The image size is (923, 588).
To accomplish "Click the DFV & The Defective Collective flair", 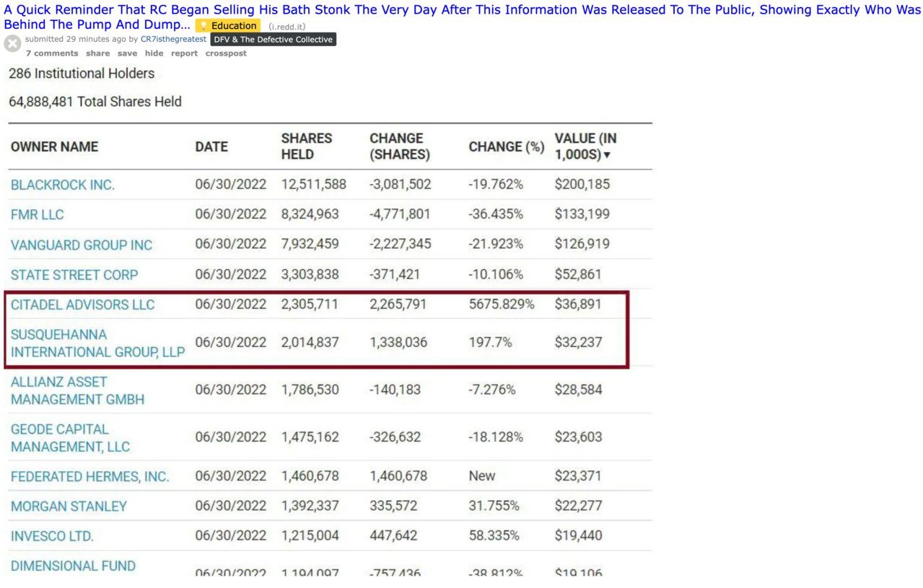I will (274, 40).
